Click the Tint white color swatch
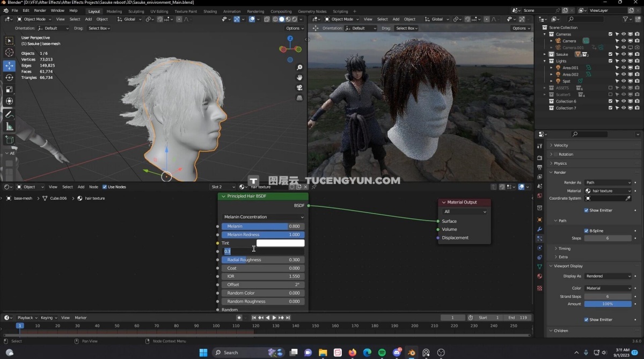This screenshot has height=359, width=644. coord(280,243)
